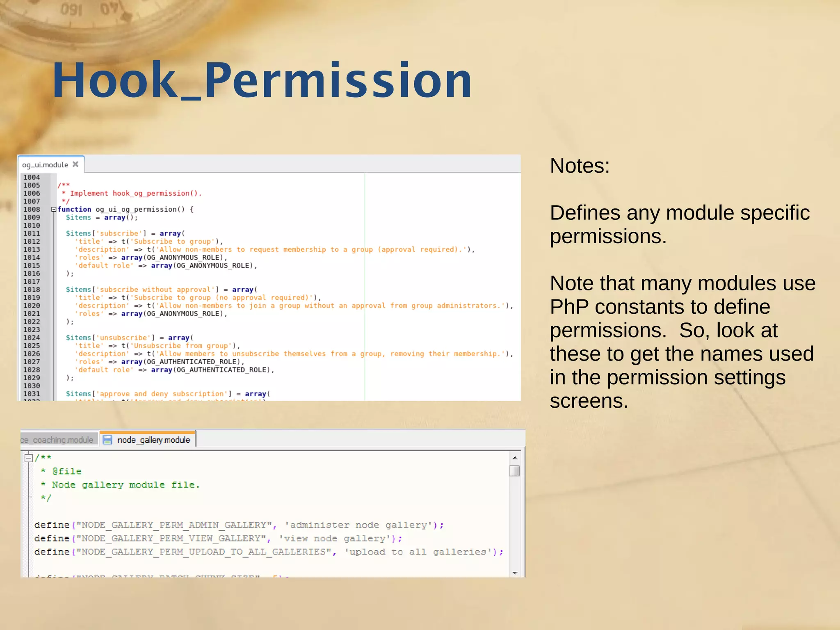Click 'Defines any module specific permissions.' note
The height and width of the screenshot is (630, 840).
[680, 224]
